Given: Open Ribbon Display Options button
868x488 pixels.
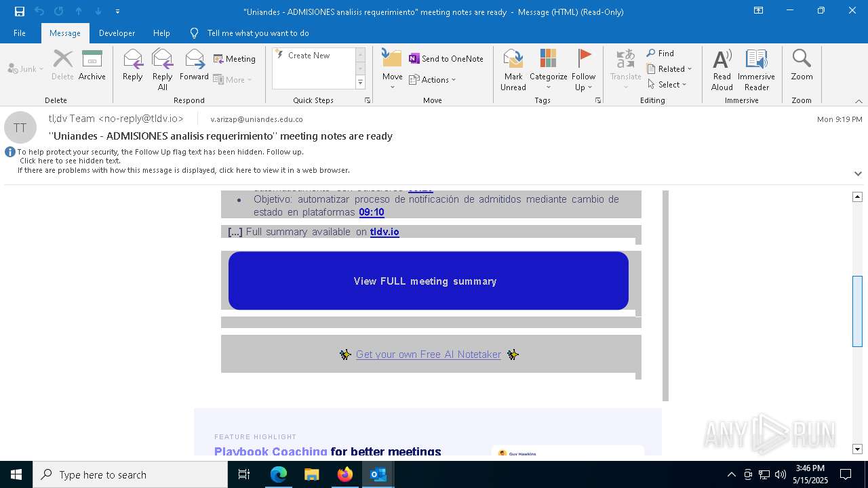Looking at the screenshot, I should 759,11.
